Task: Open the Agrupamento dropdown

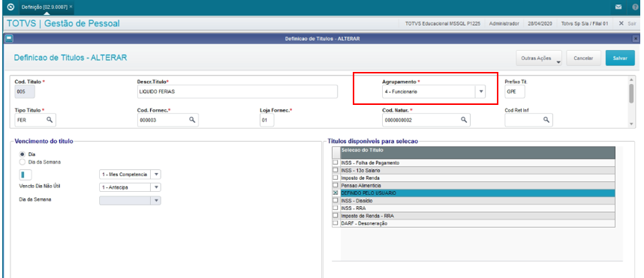Action: click(x=480, y=92)
